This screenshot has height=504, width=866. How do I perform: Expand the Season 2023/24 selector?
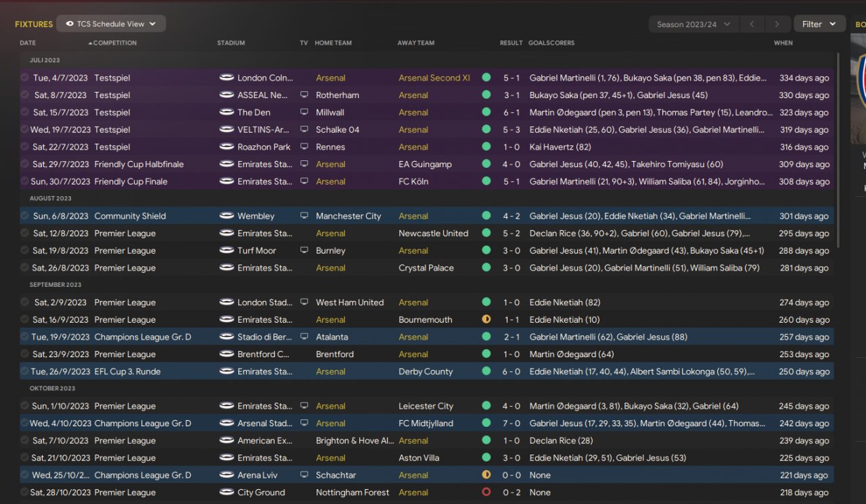[693, 24]
